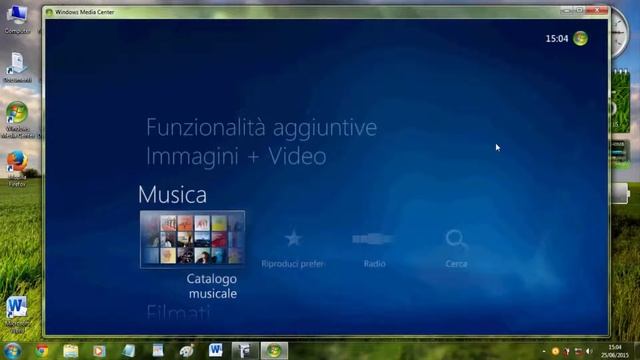Select the Riproduci preferiti star icon
The image size is (640, 360).
(293, 239)
